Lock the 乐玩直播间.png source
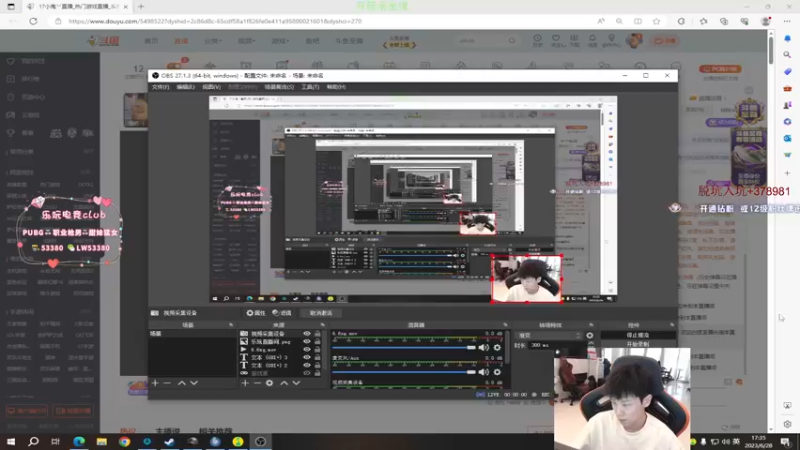800x450 pixels. tap(317, 341)
